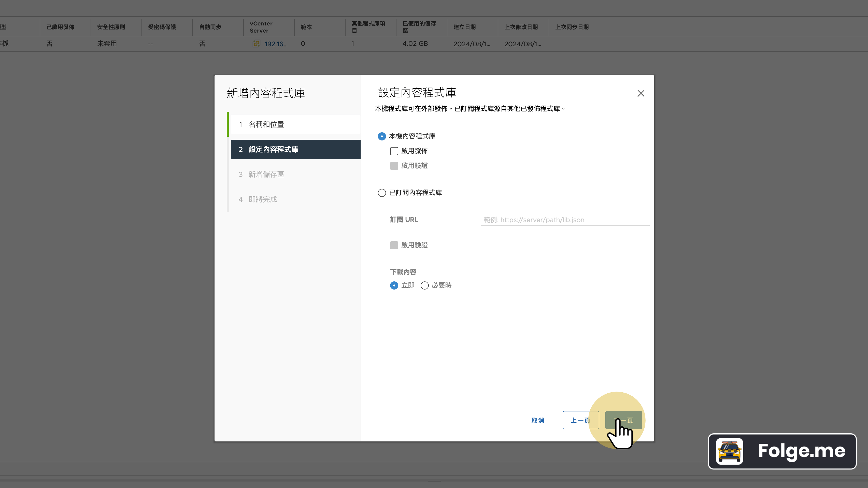Viewport: 868px width, 488px height.
Task: Open step 2 設定內容程式庫
Action: pos(273,149)
